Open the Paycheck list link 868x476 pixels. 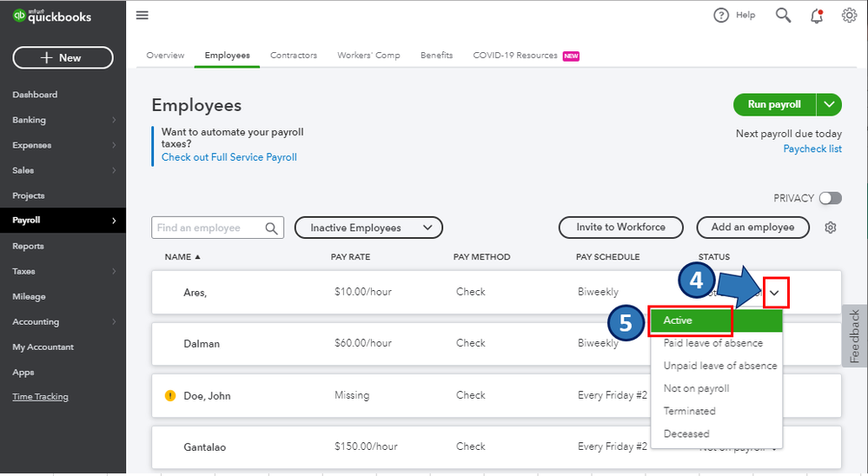click(x=812, y=149)
